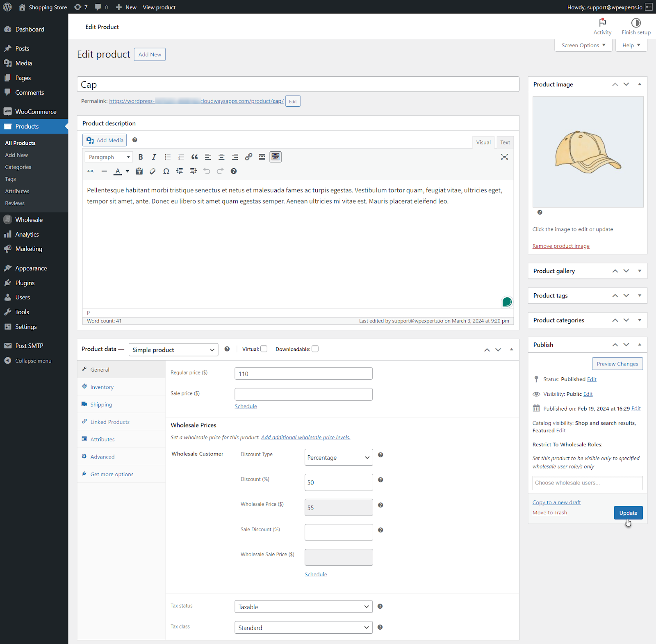Open the Simple product type dropdown
Screen dimensions: 656x644
173,350
